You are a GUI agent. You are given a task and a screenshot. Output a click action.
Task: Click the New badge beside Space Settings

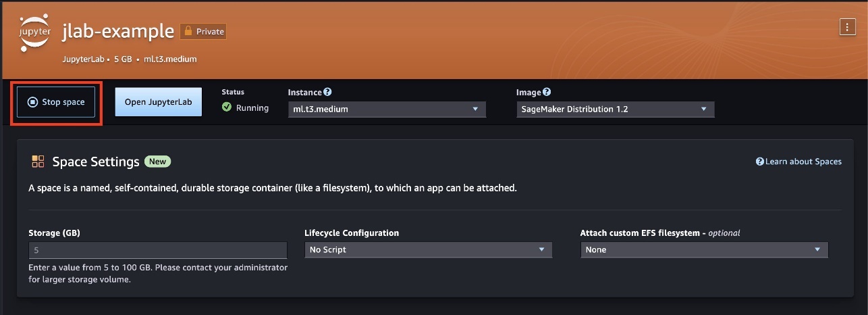coord(157,162)
